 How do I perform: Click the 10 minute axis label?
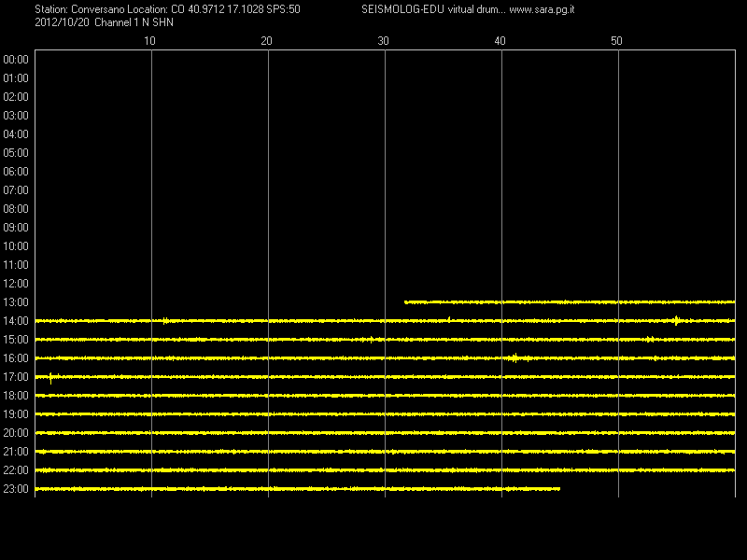pyautogui.click(x=149, y=41)
